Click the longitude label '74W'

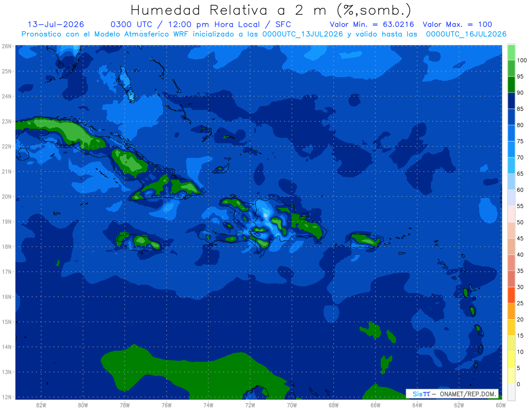pos(208,405)
